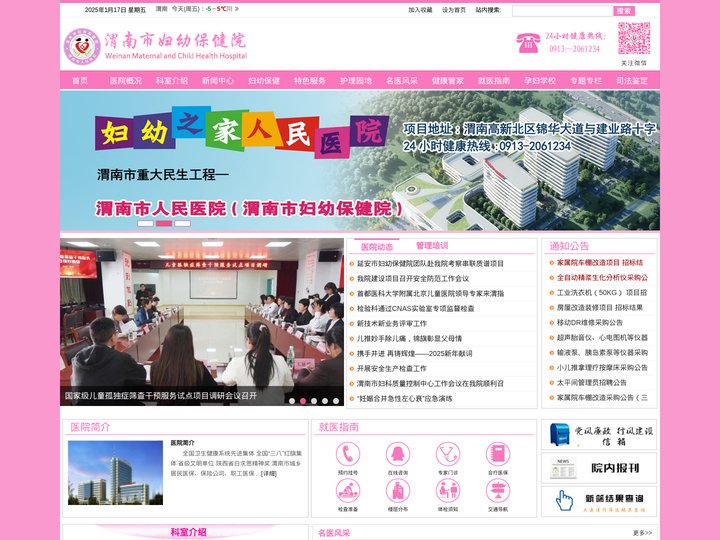The height and width of the screenshot is (540, 720).
Task: Select second banner slide indicator
Action: click(x=164, y=223)
